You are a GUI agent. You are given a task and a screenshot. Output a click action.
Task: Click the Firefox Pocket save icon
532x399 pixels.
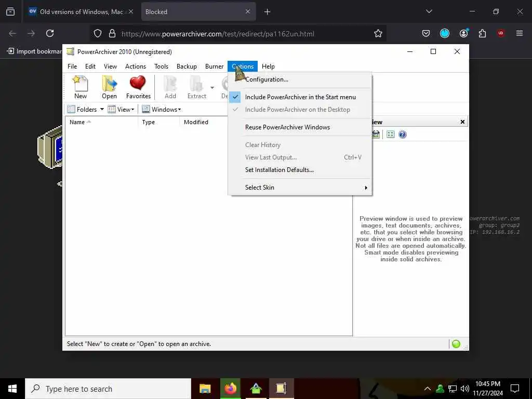tap(426, 33)
